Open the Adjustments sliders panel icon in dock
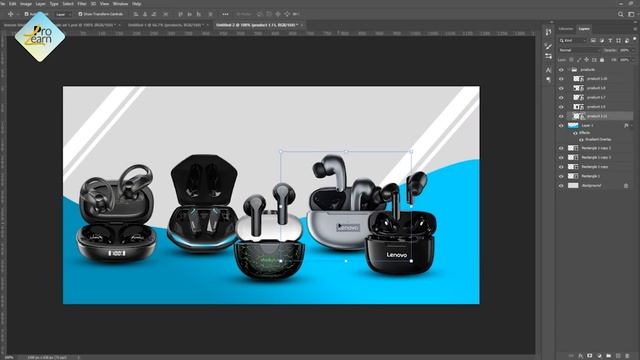This screenshot has width=640, height=360. (x=548, y=56)
